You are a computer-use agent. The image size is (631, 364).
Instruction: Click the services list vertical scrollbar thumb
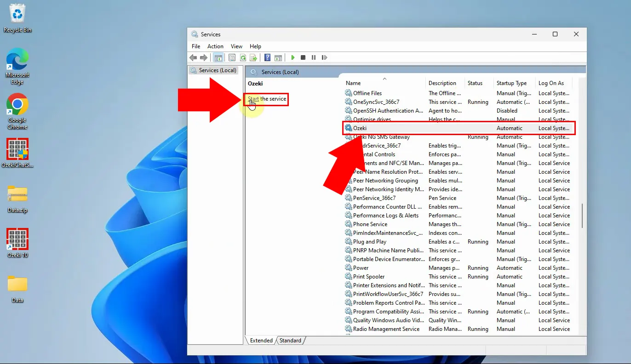(582, 216)
